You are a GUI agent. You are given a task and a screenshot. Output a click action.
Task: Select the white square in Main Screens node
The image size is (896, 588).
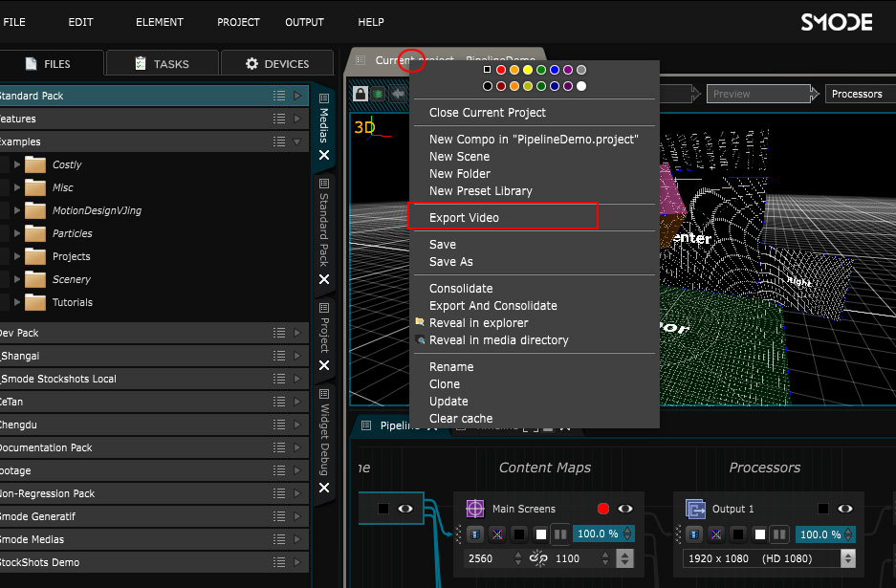pyautogui.click(x=540, y=534)
